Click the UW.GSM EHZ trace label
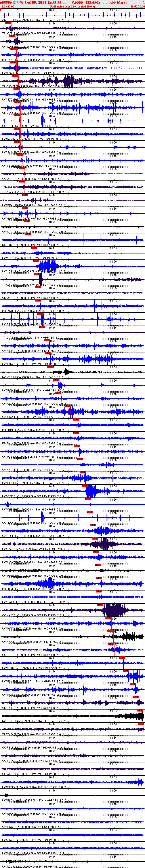 33,351
